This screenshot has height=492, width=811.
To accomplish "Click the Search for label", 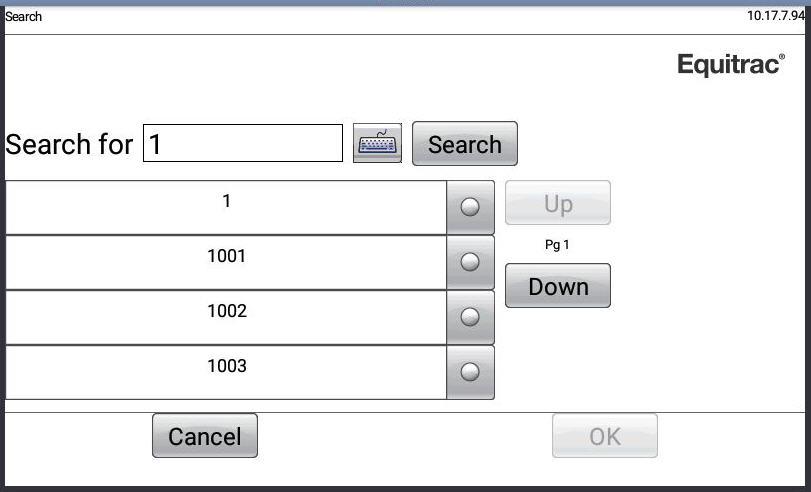I will coord(69,144).
